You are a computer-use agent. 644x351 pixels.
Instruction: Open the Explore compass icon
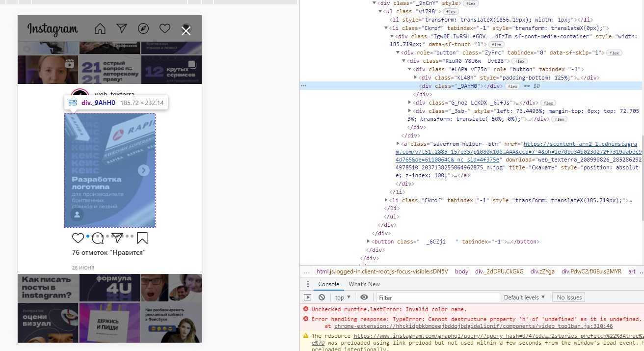(x=143, y=29)
